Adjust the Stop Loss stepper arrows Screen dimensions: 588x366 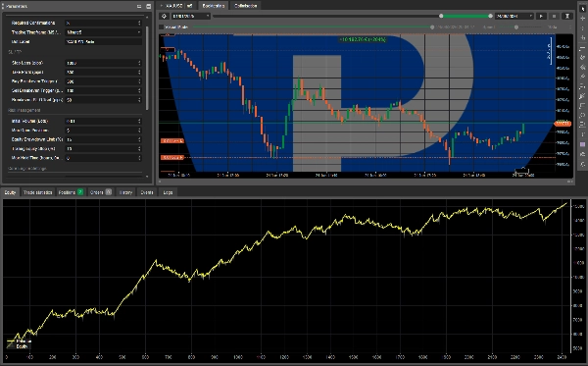pyautogui.click(x=139, y=63)
